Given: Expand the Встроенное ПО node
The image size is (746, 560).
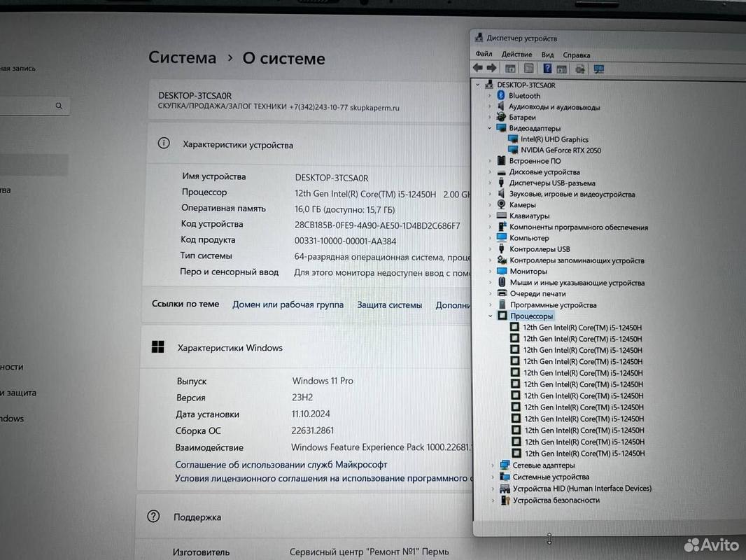Looking at the screenshot, I should click(490, 161).
